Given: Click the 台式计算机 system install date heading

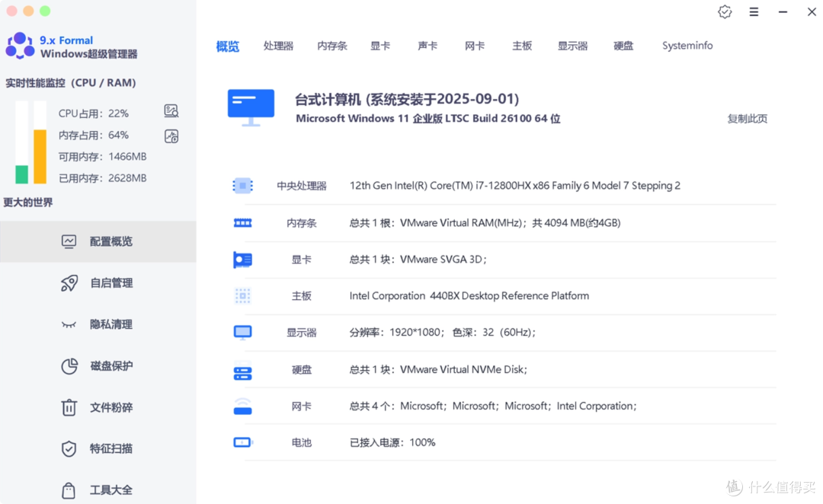Looking at the screenshot, I should click(x=407, y=99).
